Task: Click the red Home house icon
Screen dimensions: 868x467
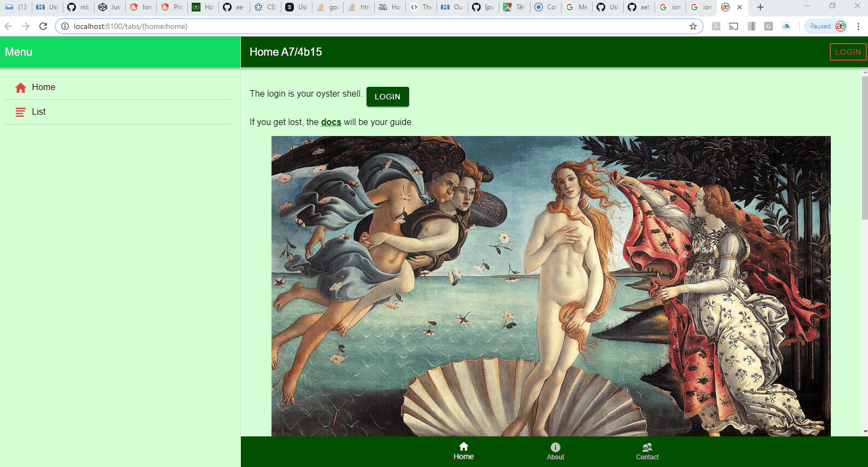Action: (x=21, y=87)
